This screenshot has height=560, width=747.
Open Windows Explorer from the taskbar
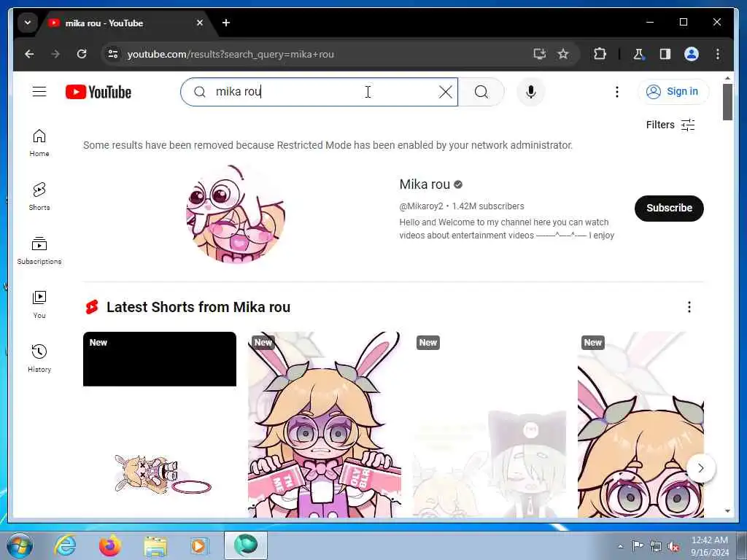click(x=155, y=545)
